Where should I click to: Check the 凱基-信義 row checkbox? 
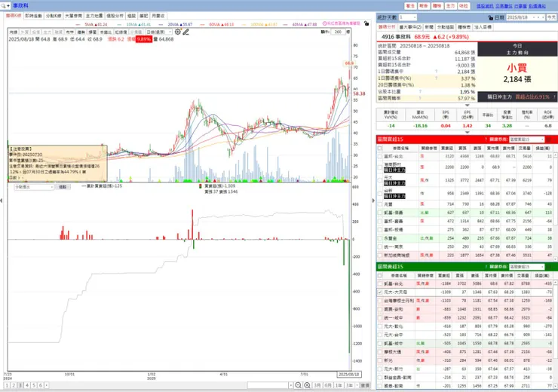click(x=380, y=213)
